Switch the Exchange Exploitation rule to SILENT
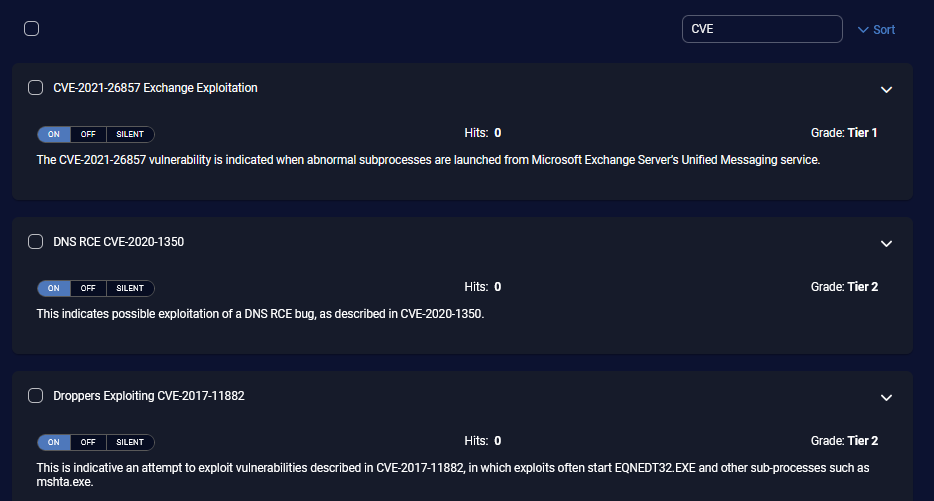 (130, 134)
